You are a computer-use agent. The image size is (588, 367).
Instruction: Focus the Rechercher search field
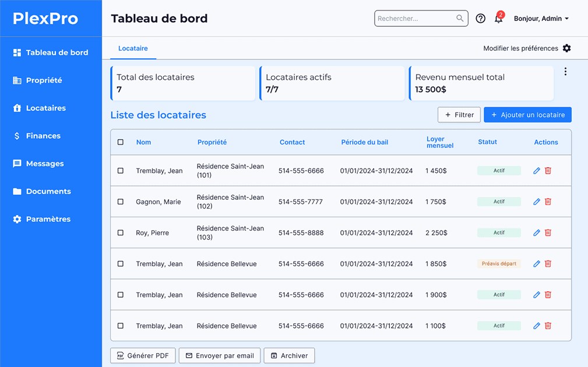[415, 19]
